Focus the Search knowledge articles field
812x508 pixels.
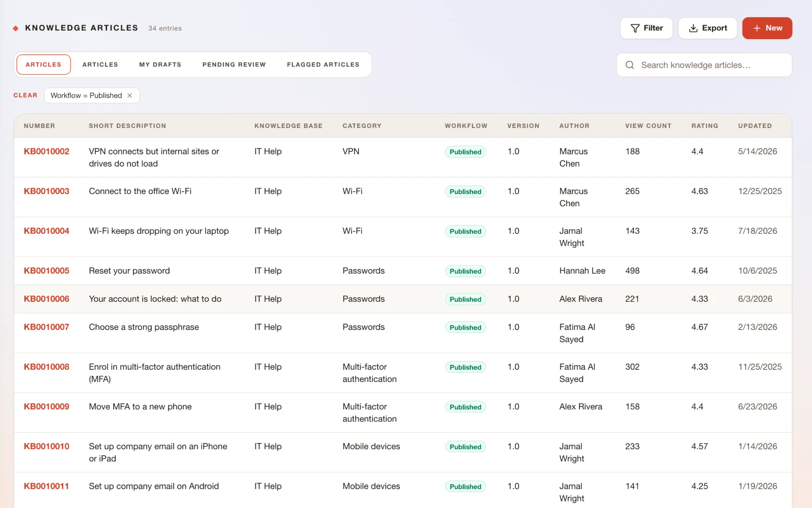704,65
